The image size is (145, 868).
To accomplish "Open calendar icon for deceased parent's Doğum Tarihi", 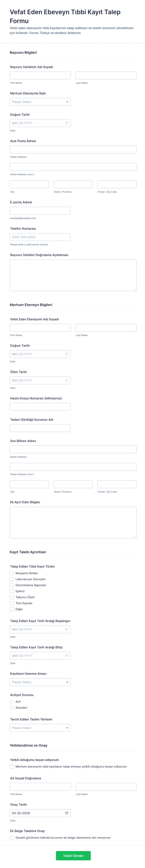I will [x=67, y=354].
